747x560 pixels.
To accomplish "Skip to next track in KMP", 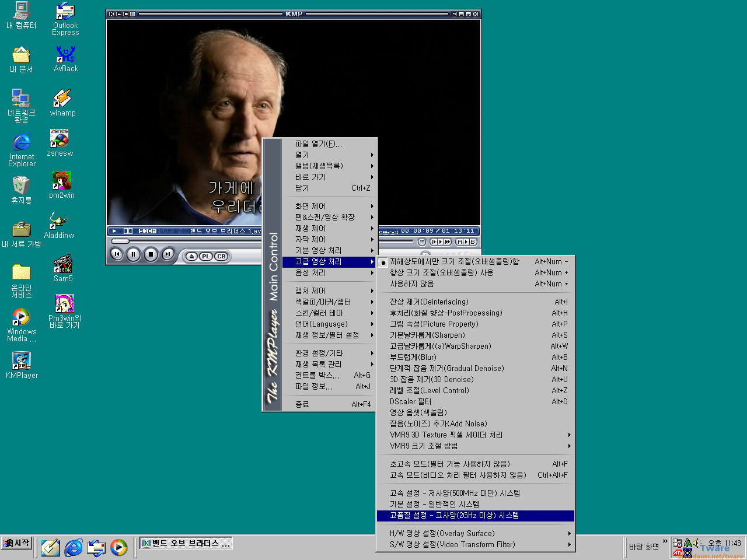I will tap(167, 254).
